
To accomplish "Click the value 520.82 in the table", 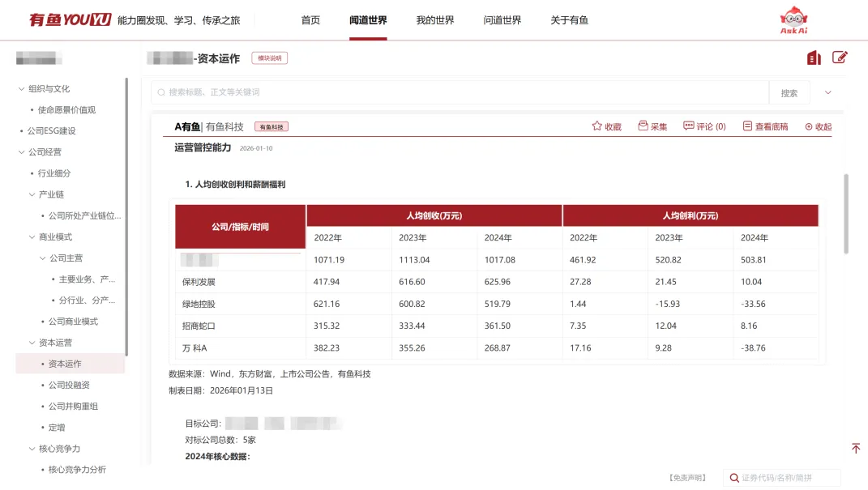I will (668, 260).
